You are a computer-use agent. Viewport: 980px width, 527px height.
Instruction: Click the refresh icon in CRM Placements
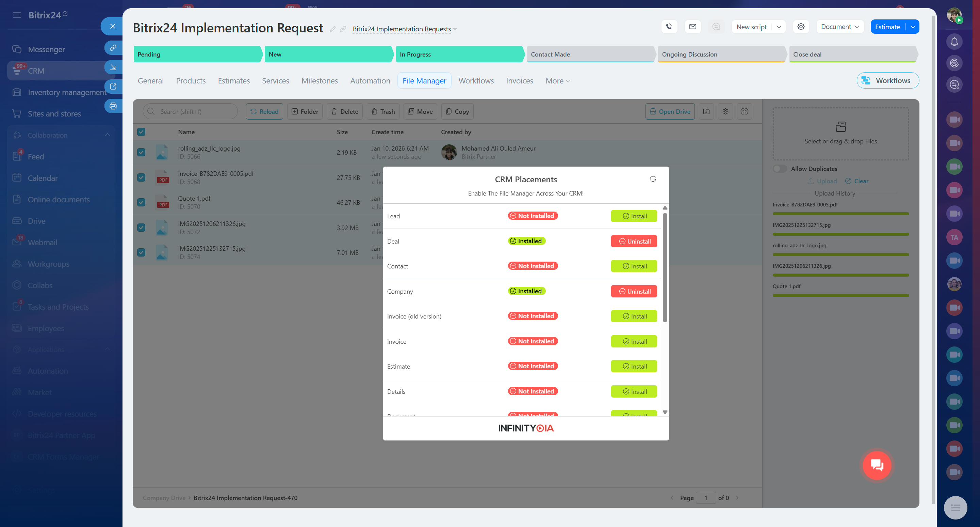tap(653, 179)
